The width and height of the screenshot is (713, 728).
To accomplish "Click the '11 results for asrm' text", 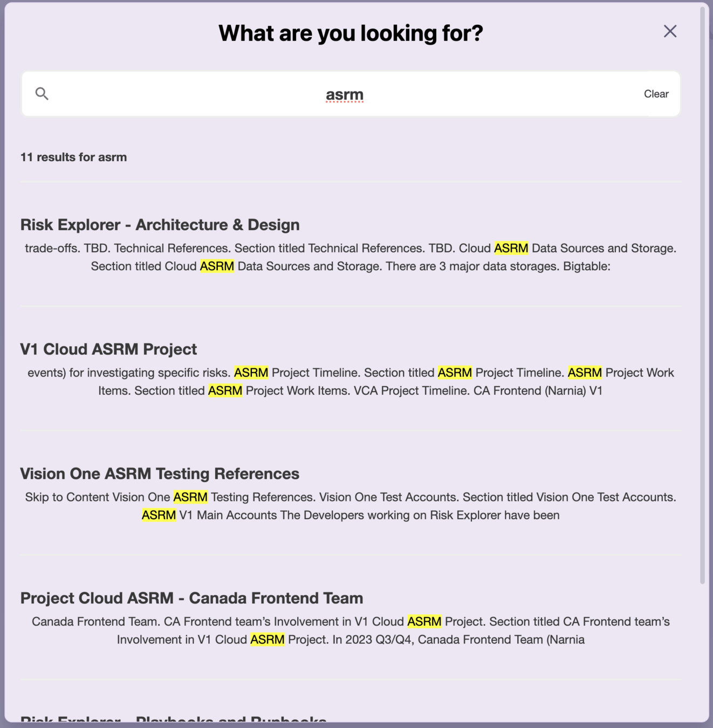I will (x=73, y=157).
